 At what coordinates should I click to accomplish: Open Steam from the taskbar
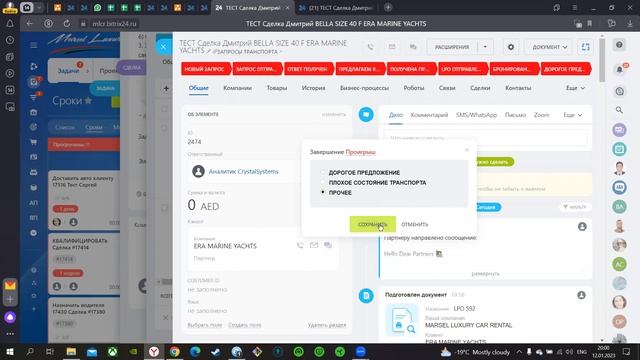[216, 351]
